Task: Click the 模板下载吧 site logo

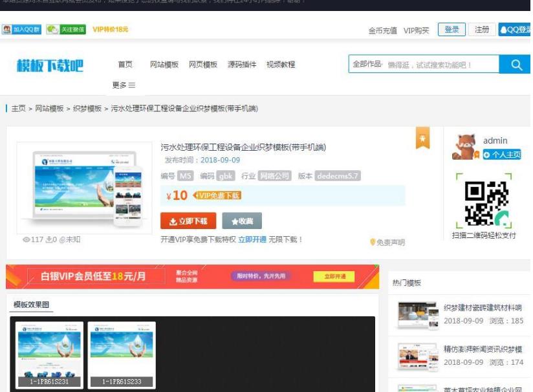Action: point(50,65)
